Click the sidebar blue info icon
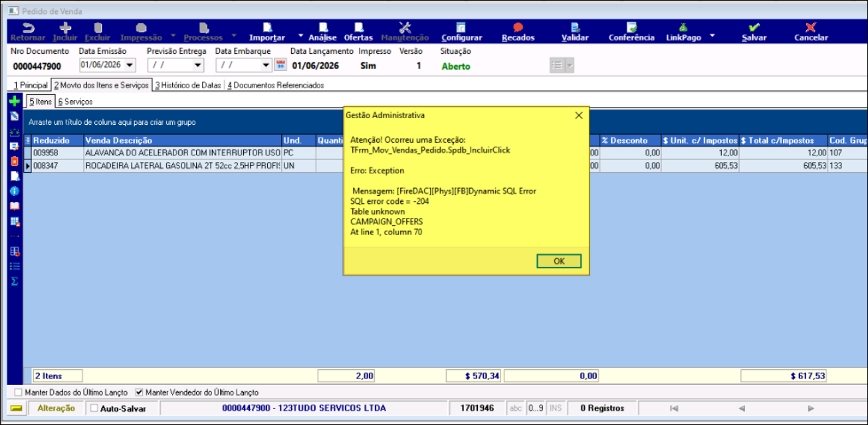Viewport: 868px width, 425px height. [x=14, y=191]
